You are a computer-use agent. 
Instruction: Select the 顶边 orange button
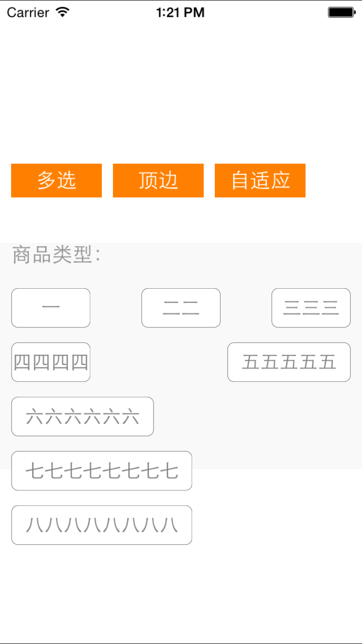158,181
